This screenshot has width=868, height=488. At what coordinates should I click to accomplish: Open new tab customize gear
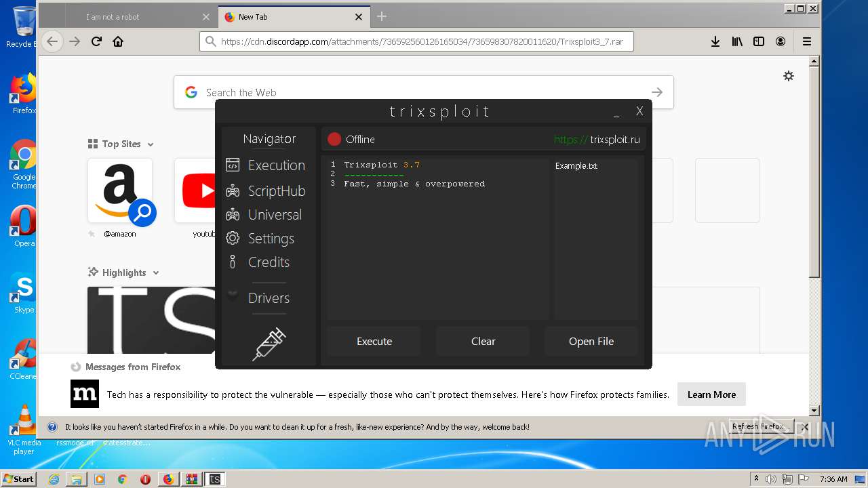(789, 76)
